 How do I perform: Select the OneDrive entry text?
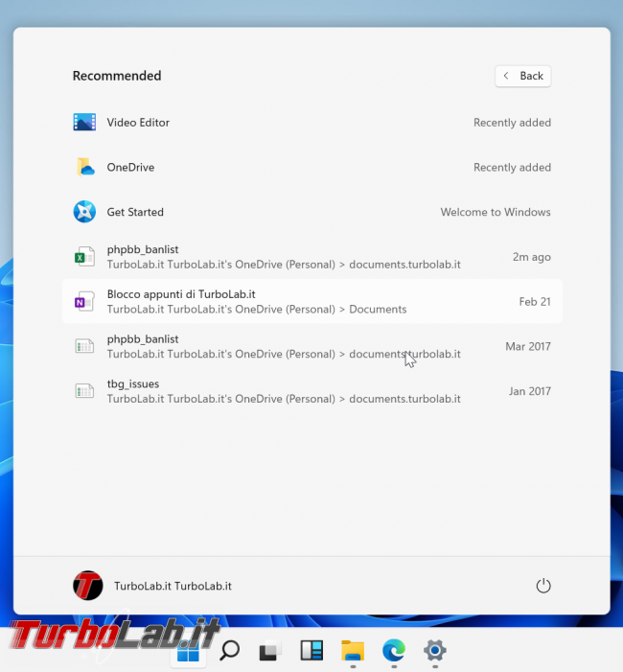[x=130, y=167]
